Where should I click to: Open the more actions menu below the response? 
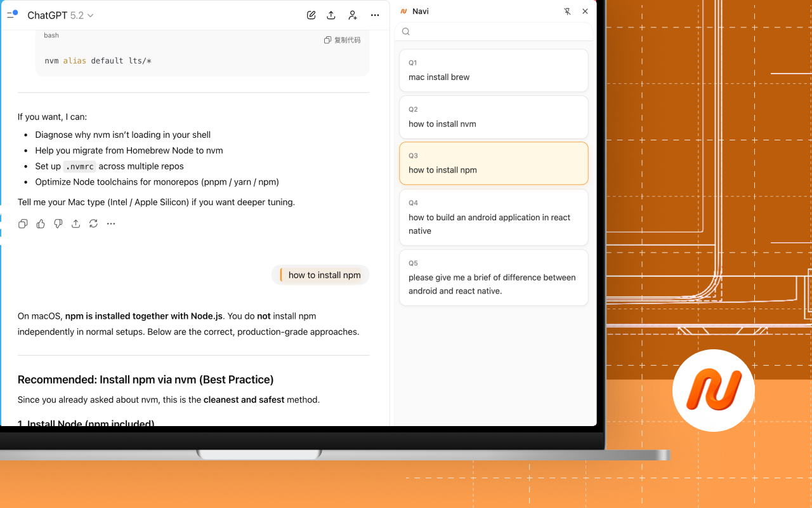(111, 224)
